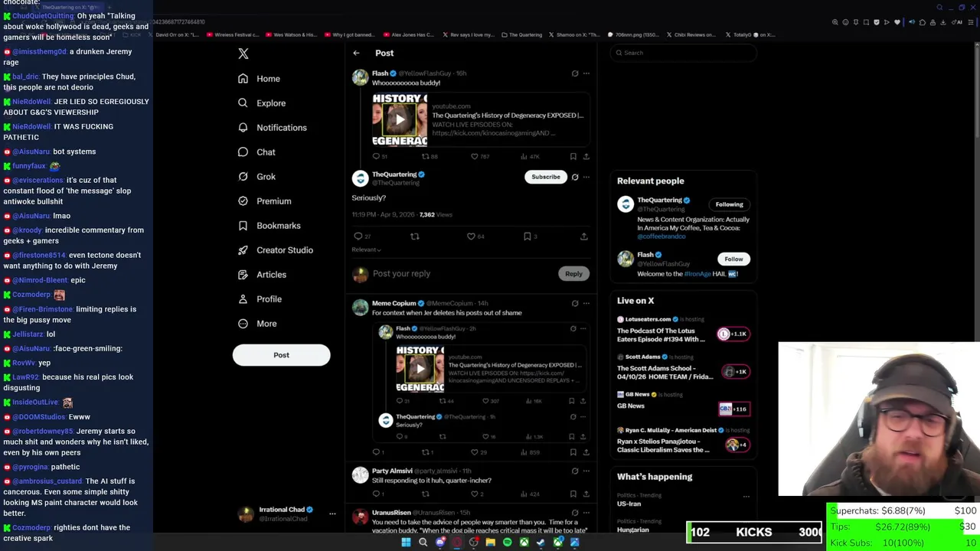Click the X logo in the sidebar
This screenshot has width=980, height=551.
coord(243,54)
